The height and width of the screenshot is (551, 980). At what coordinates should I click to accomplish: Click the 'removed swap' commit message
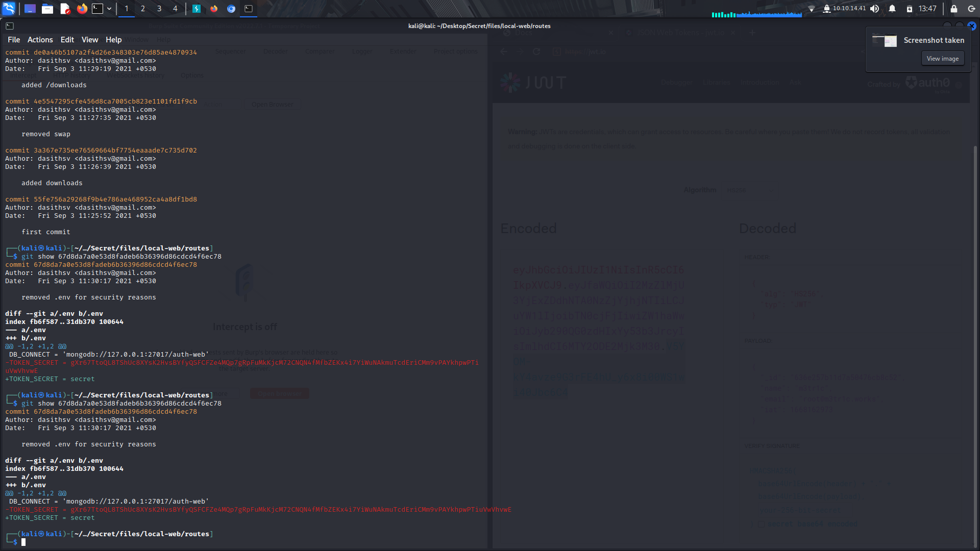(x=46, y=134)
